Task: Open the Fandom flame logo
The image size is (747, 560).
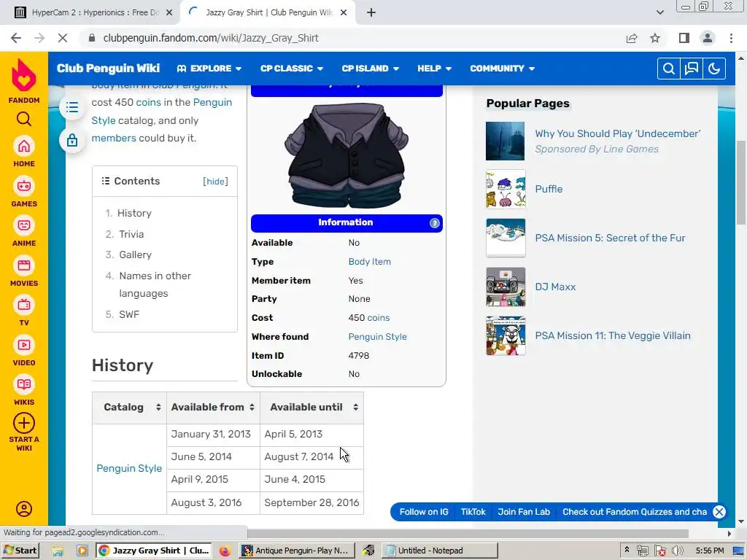Action: [x=24, y=75]
